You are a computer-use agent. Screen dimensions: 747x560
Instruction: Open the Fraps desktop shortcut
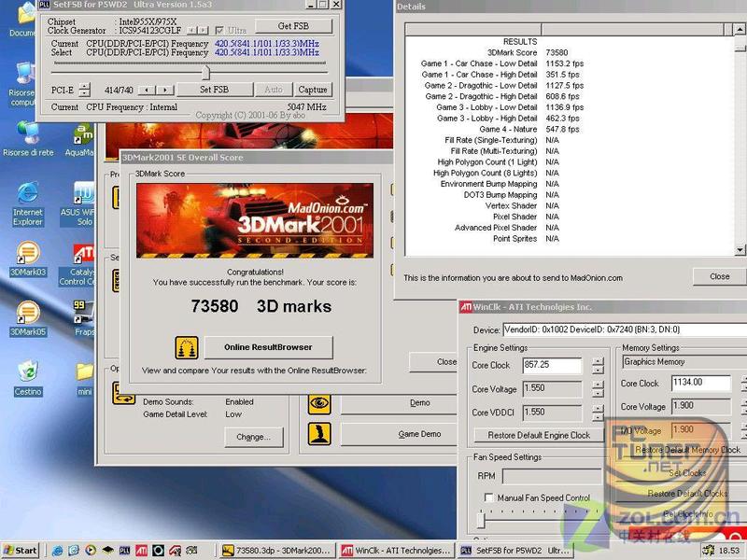84,318
